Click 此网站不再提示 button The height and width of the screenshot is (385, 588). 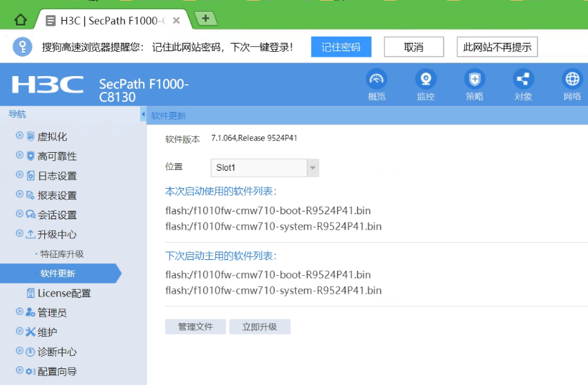[497, 47]
